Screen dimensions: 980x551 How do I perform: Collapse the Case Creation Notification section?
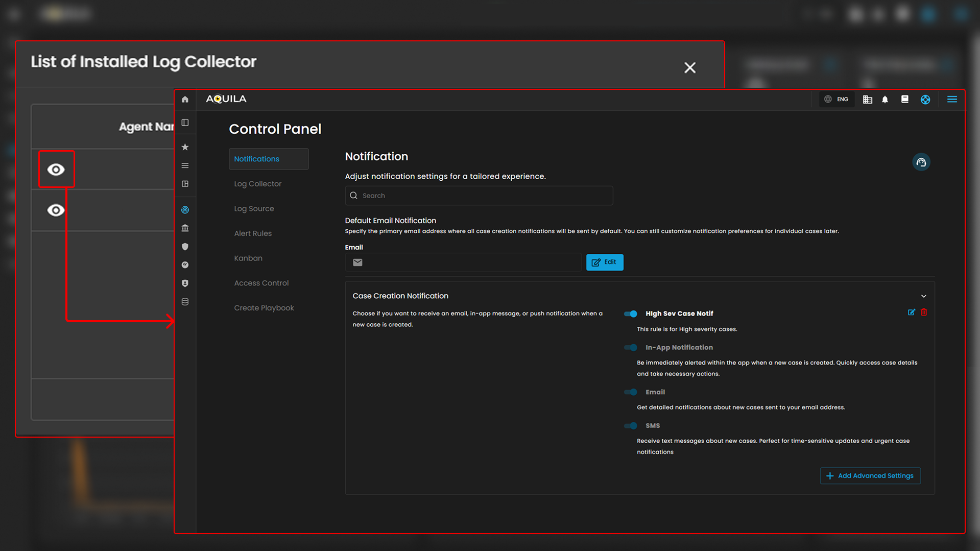[x=923, y=296]
